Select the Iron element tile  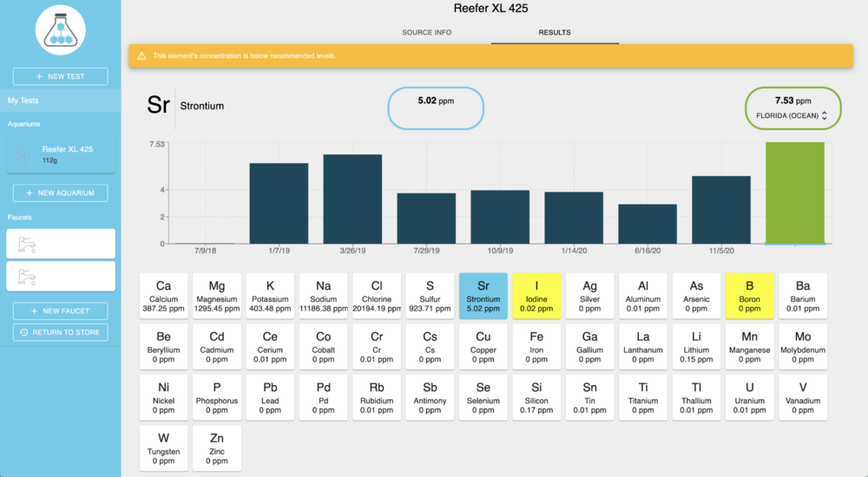click(536, 346)
